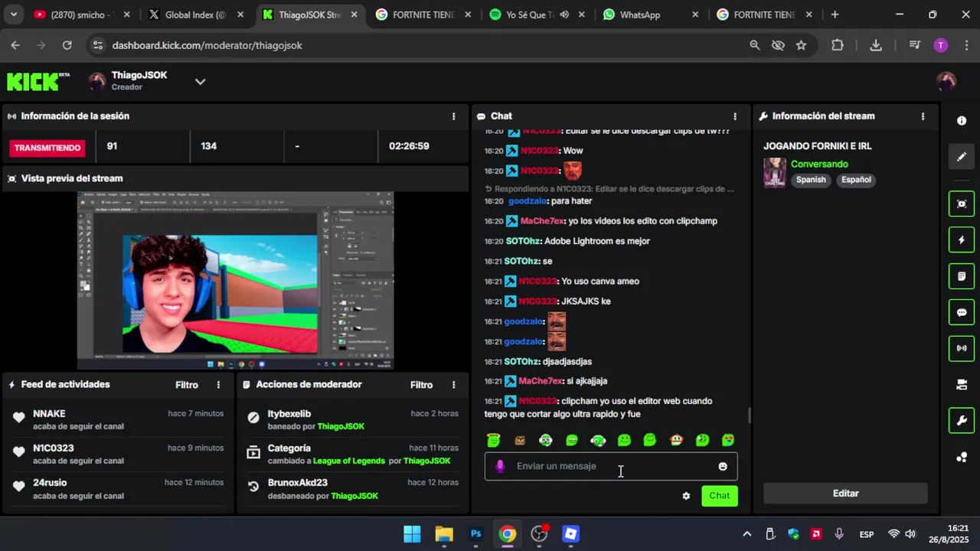This screenshot has height=551, width=980.
Task: Open the Windows Start menu
Action: (x=412, y=533)
